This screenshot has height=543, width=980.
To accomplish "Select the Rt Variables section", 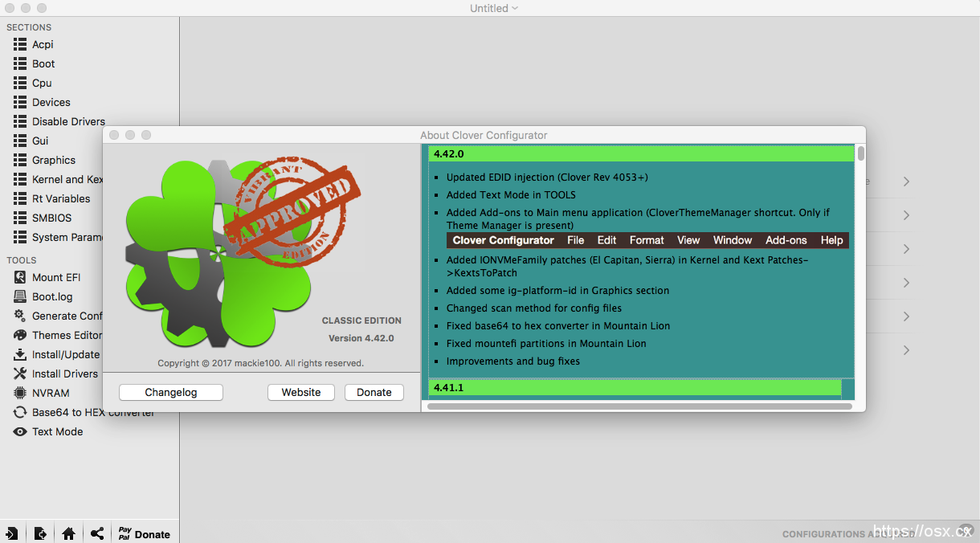I will click(61, 198).
